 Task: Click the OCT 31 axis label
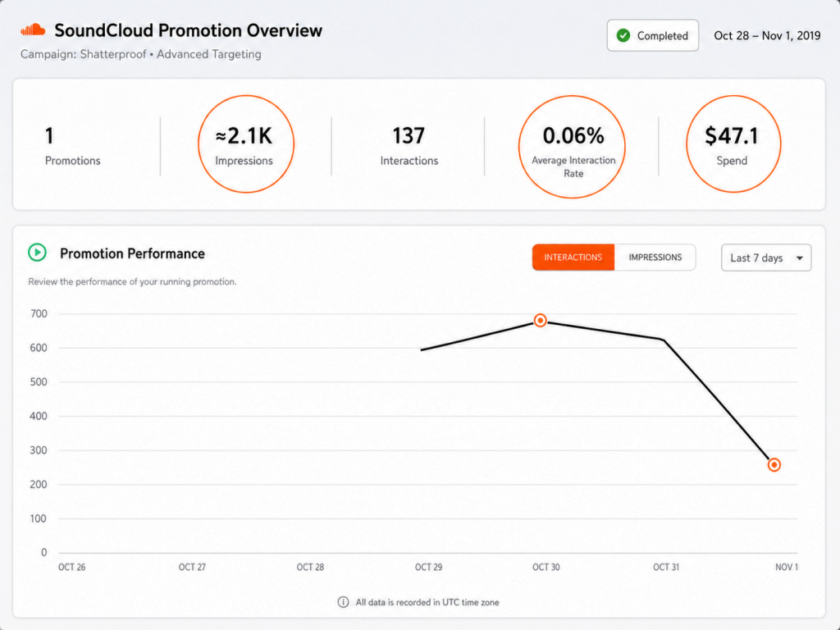coord(666,567)
